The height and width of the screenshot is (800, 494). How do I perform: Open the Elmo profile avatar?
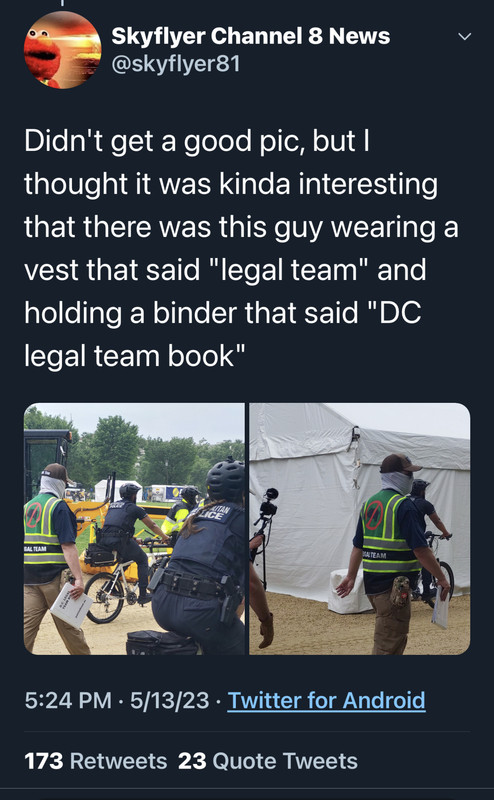pyautogui.click(x=62, y=49)
